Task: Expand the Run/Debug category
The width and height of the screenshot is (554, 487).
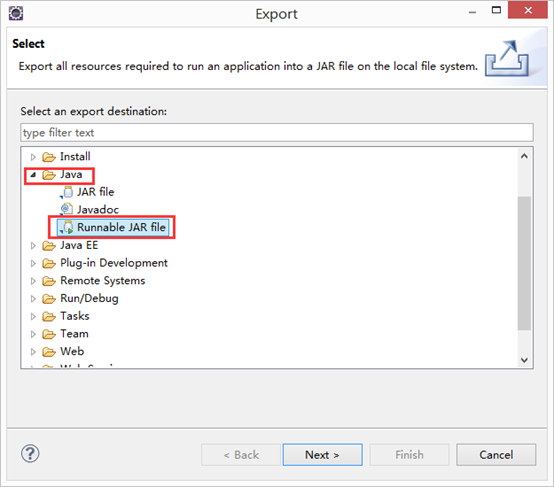Action: pos(33,299)
